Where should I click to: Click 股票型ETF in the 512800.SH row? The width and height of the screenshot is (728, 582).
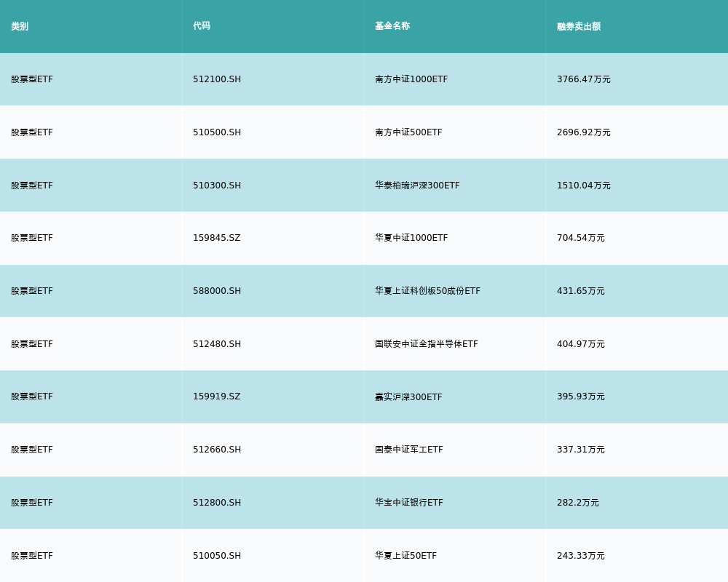point(32,503)
